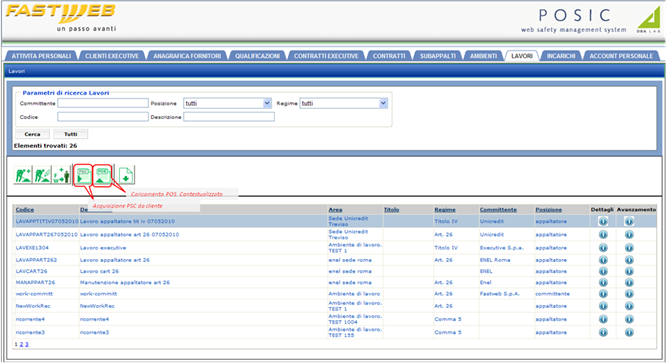Select 'Lavoro executive' description cell
666x363 pixels.
tap(103, 248)
